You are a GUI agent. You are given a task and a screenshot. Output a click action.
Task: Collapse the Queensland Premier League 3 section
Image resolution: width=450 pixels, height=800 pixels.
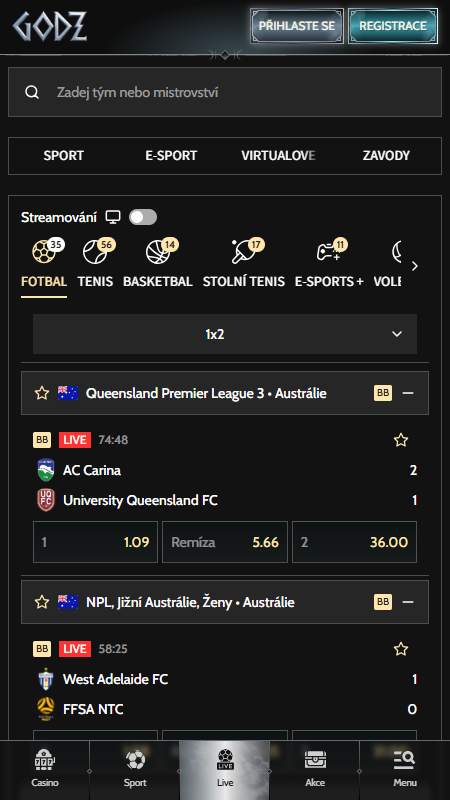(408, 393)
